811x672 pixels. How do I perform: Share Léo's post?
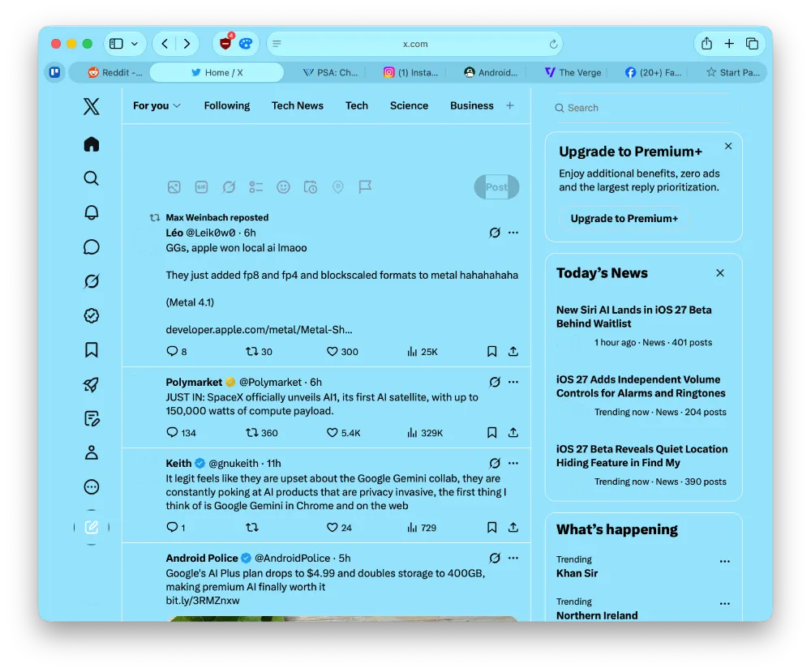513,352
